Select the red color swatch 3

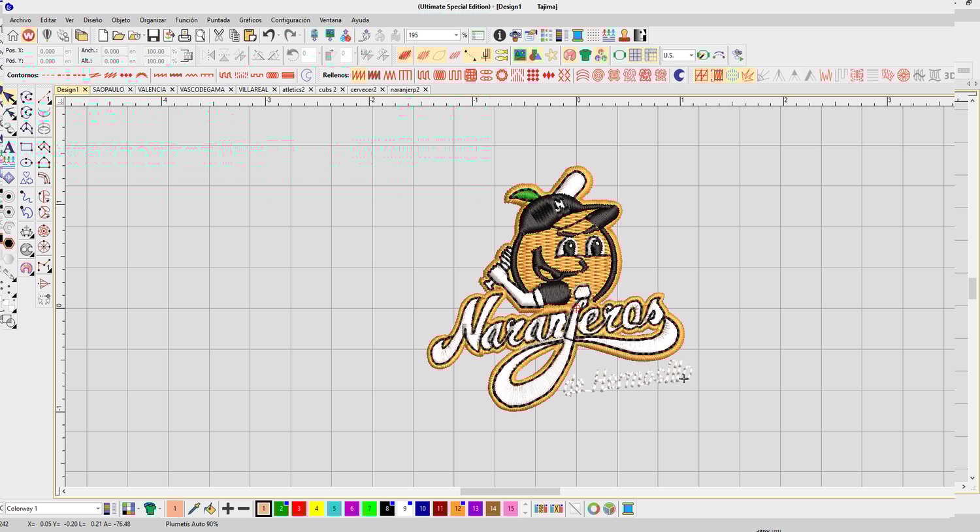click(x=299, y=509)
